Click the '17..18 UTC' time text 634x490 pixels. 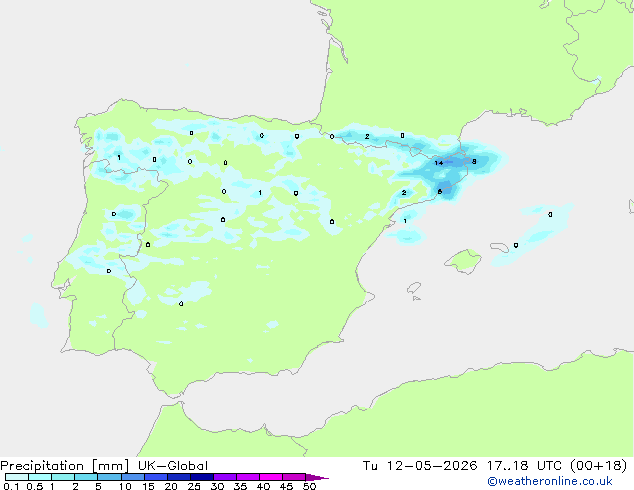[524, 466]
